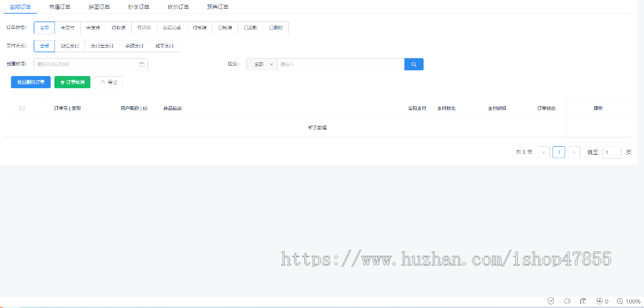Open the 预售订单 tab
The width and height of the screenshot is (644, 308).
click(218, 7)
